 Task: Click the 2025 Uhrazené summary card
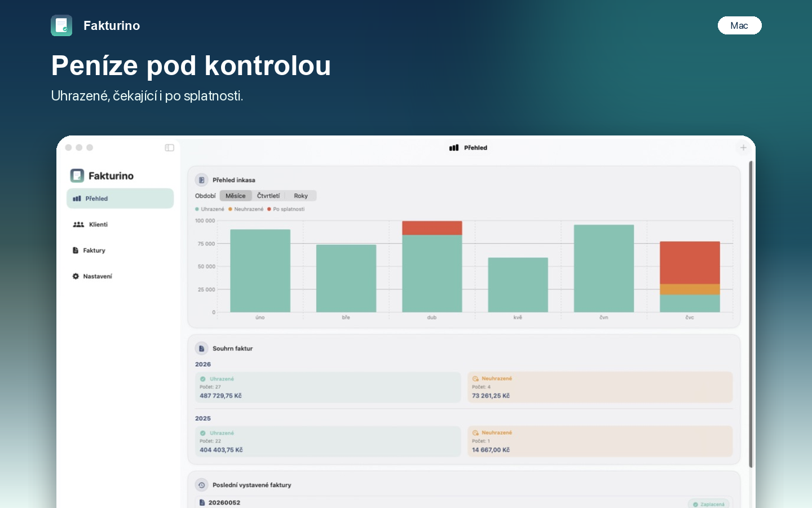(328, 441)
